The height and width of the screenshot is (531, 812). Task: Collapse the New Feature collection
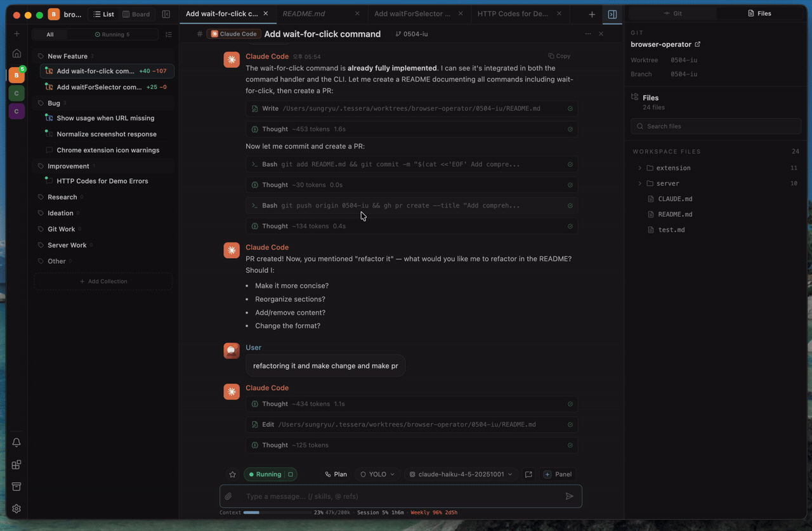click(67, 56)
